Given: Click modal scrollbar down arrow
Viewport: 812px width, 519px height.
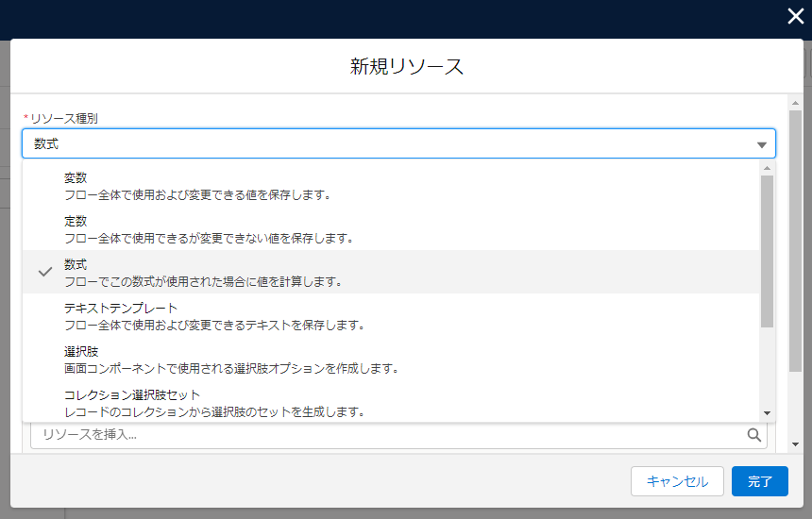Looking at the screenshot, I should pyautogui.click(x=795, y=444).
